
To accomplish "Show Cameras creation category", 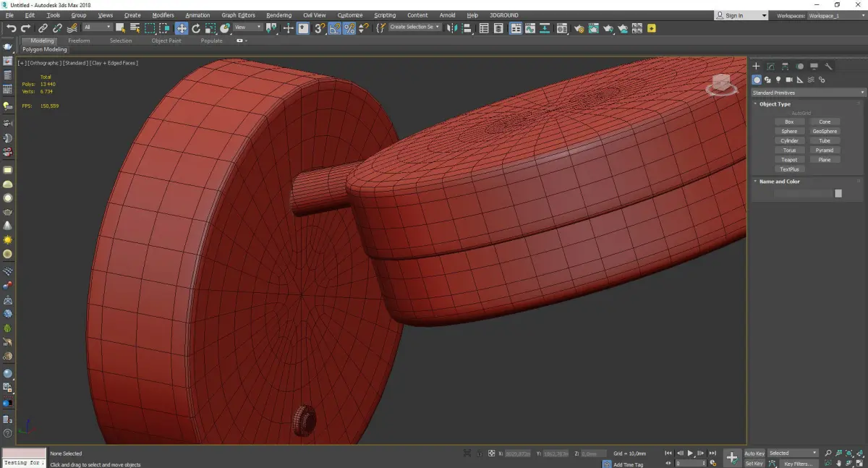I will pyautogui.click(x=789, y=80).
